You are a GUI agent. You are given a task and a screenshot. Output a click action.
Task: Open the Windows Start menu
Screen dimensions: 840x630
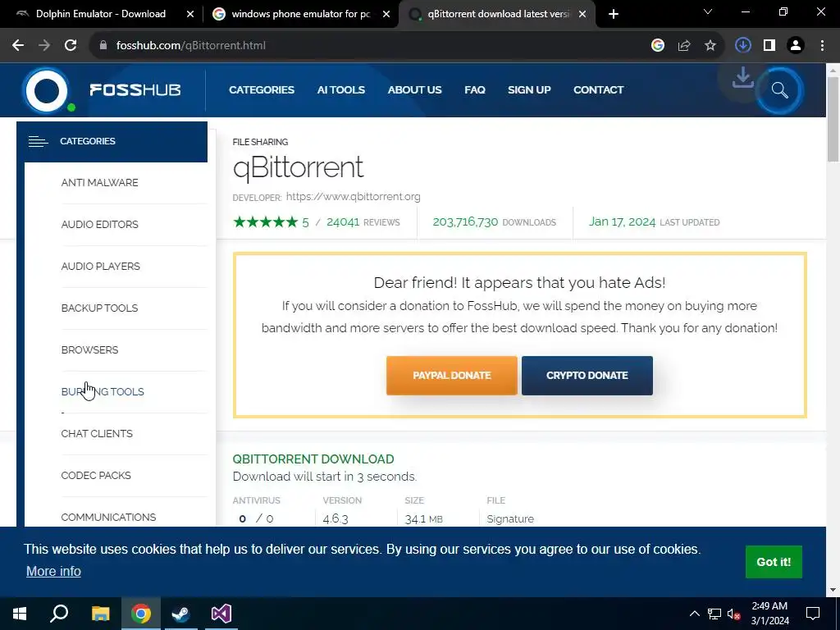pyautogui.click(x=20, y=614)
